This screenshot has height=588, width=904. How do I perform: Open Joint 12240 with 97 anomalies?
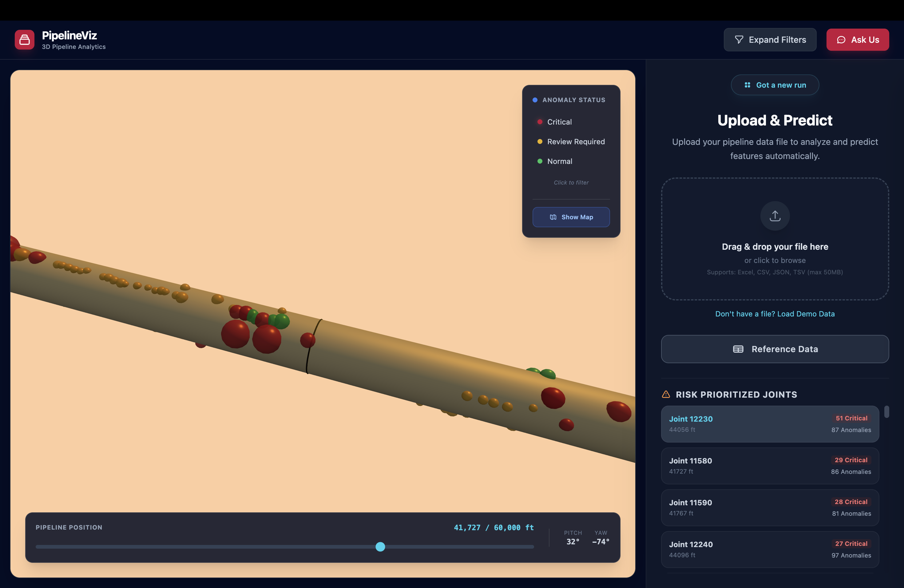point(770,549)
